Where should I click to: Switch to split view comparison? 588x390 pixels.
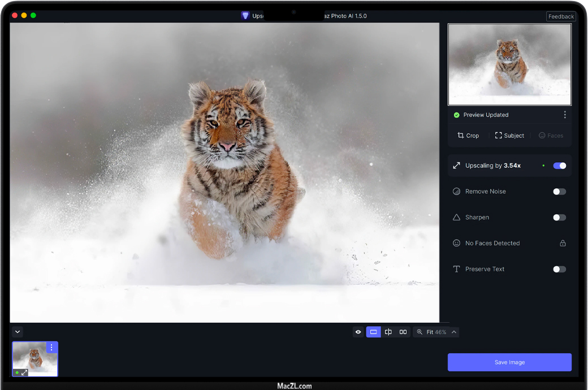[388, 332]
